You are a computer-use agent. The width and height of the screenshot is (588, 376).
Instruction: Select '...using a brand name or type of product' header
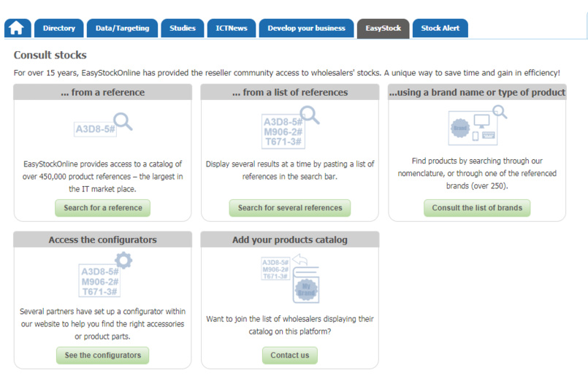(477, 92)
